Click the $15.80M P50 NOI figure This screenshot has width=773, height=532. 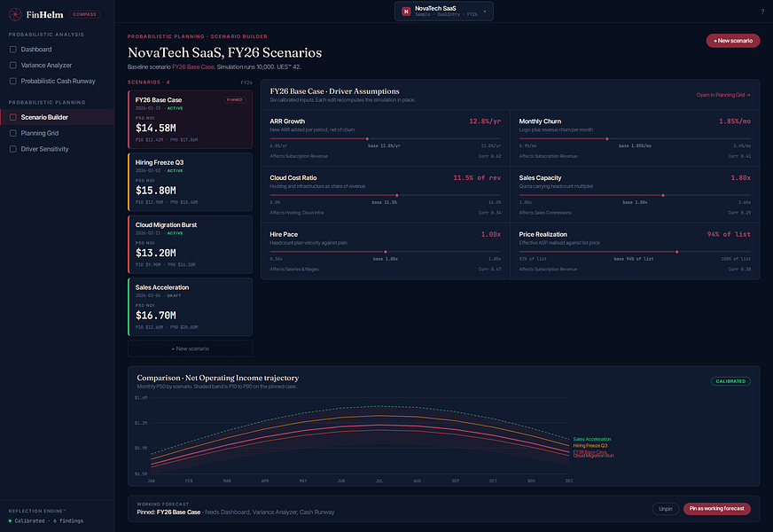(x=156, y=191)
